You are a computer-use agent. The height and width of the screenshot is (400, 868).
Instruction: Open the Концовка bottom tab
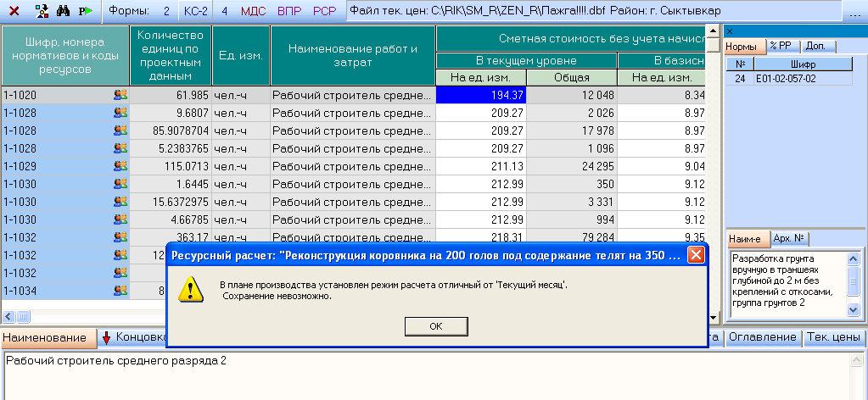coord(134,337)
